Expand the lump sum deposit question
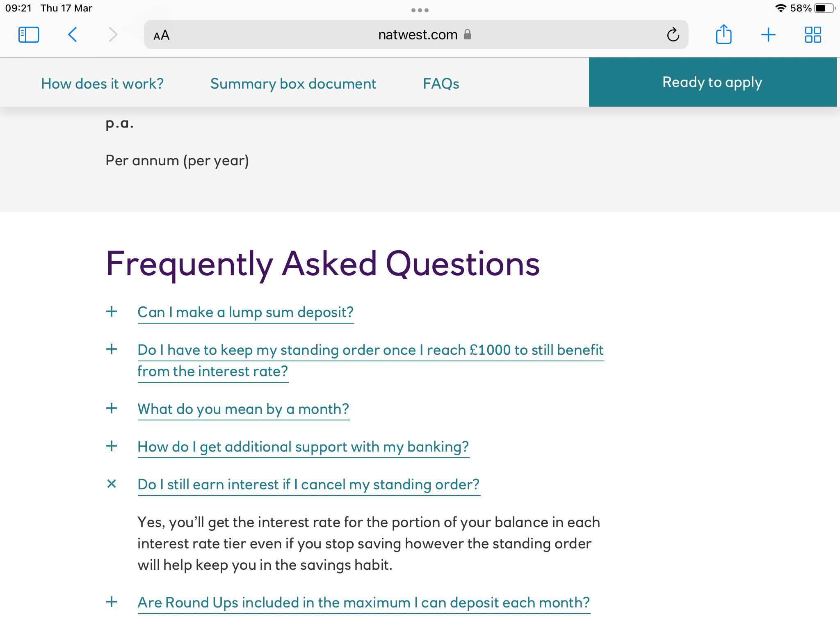This screenshot has height=630, width=840. [112, 312]
